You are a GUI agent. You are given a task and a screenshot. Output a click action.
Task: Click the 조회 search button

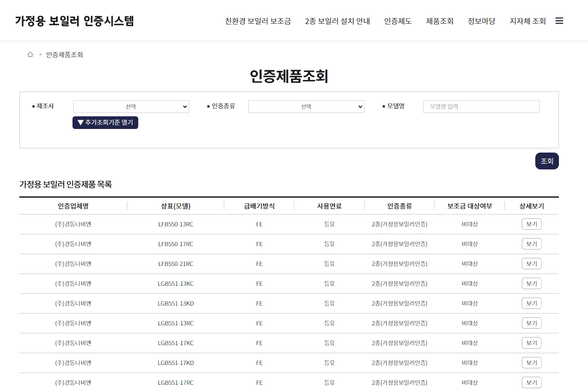pos(547,161)
